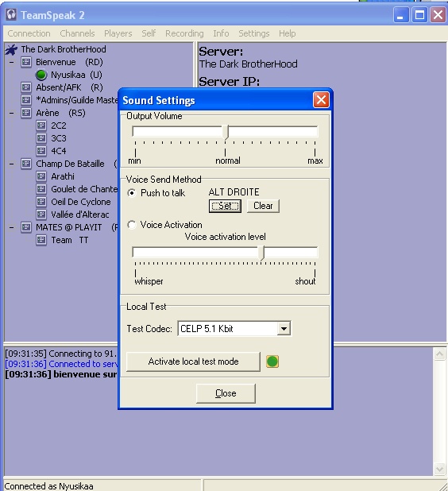Open the Self menu
This screenshot has width=448, height=491.
(x=149, y=33)
